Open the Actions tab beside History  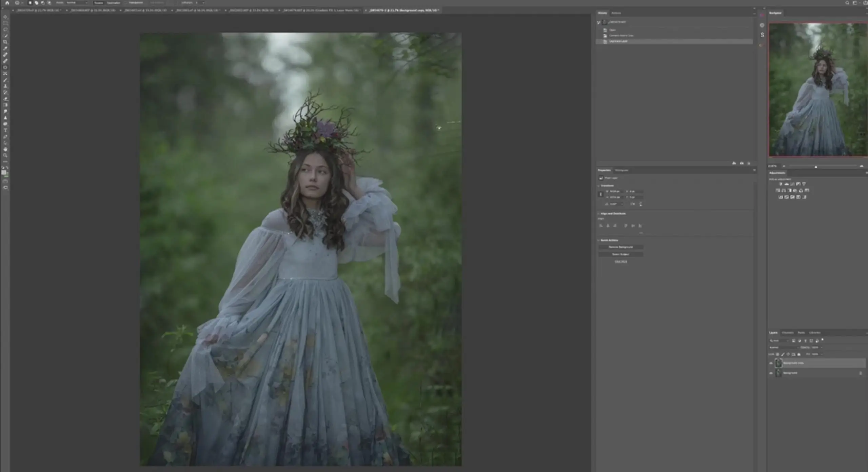pos(616,13)
